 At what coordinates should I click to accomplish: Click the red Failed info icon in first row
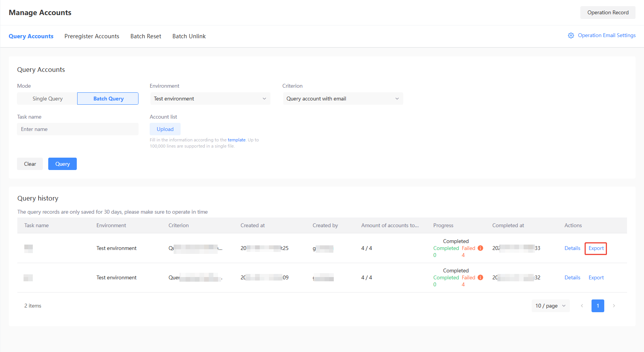click(480, 248)
